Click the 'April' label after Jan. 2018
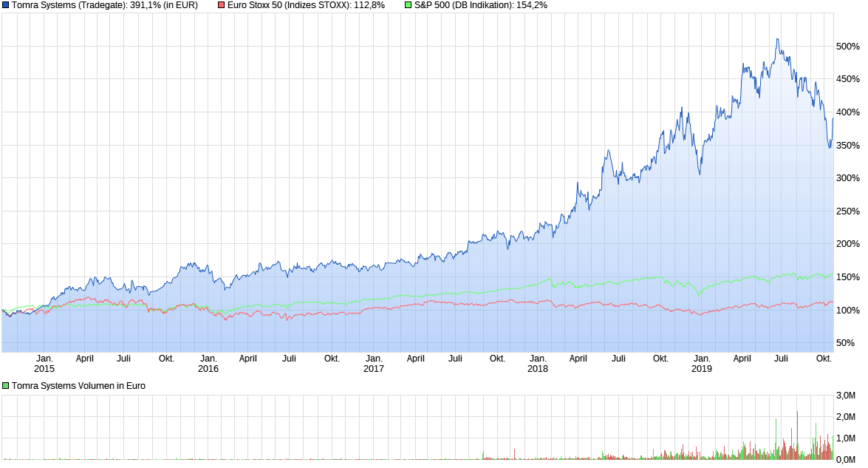Image resolution: width=868 pixels, height=468 pixels. click(x=578, y=359)
